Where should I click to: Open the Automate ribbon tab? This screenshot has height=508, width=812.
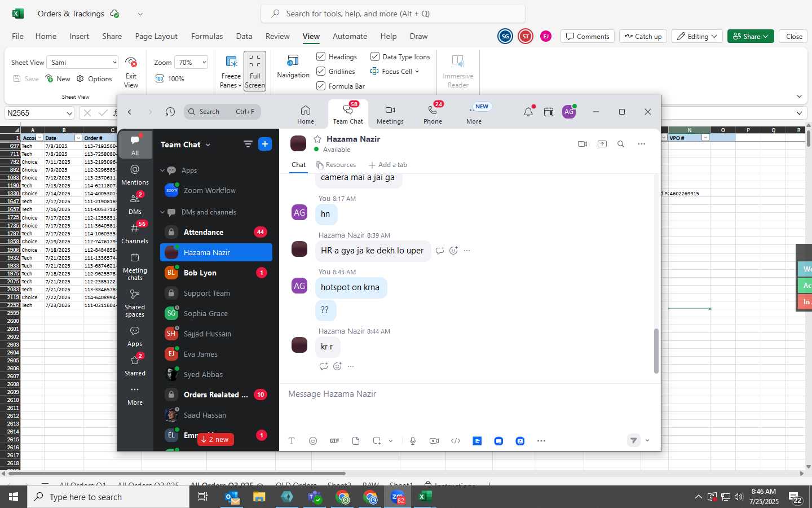[350, 36]
